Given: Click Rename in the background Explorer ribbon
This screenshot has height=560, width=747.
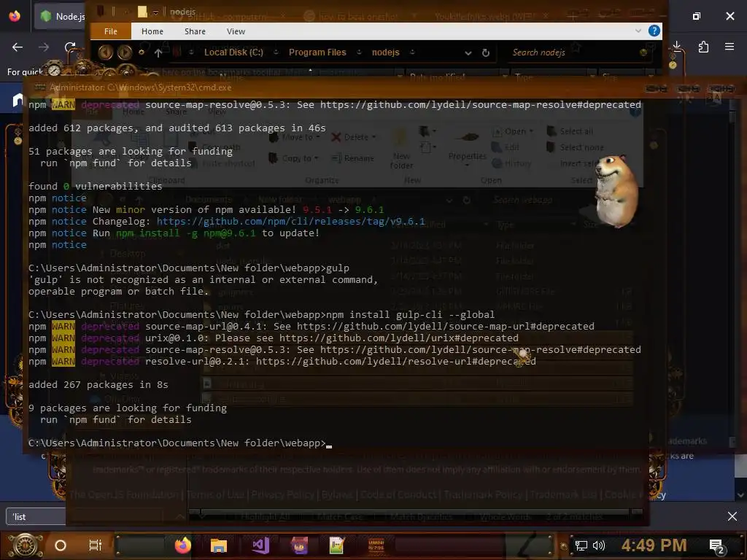Looking at the screenshot, I should [353, 158].
